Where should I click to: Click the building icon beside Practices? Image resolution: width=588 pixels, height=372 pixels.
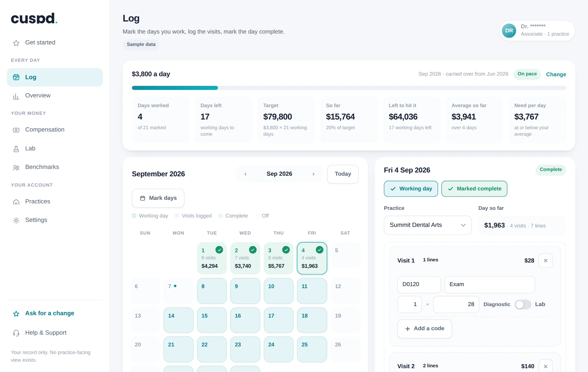(16, 202)
